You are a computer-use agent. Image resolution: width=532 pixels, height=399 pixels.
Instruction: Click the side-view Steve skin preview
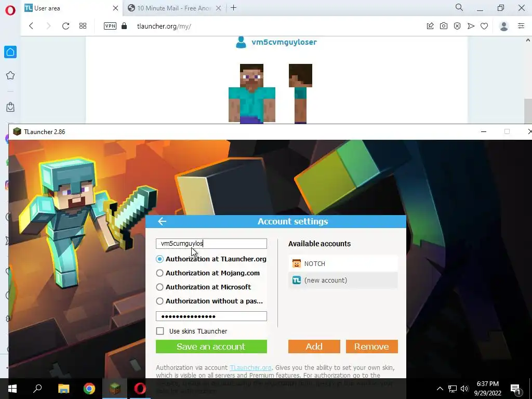[300, 94]
